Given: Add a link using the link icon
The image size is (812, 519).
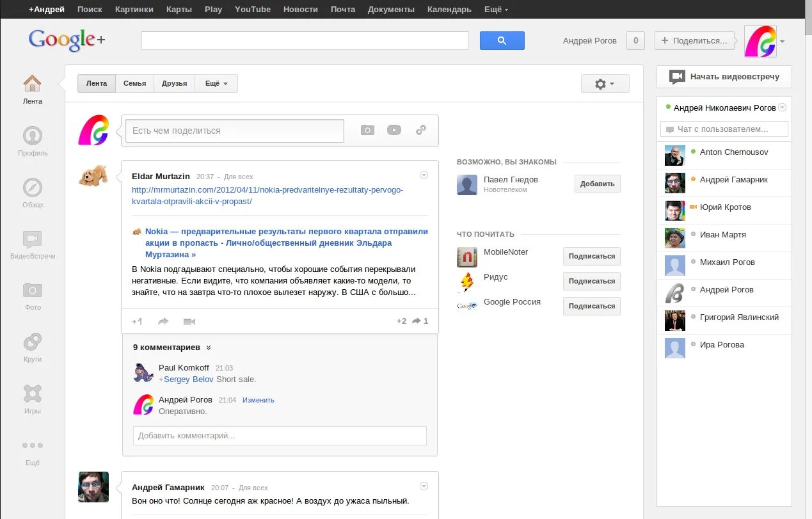Looking at the screenshot, I should (421, 130).
